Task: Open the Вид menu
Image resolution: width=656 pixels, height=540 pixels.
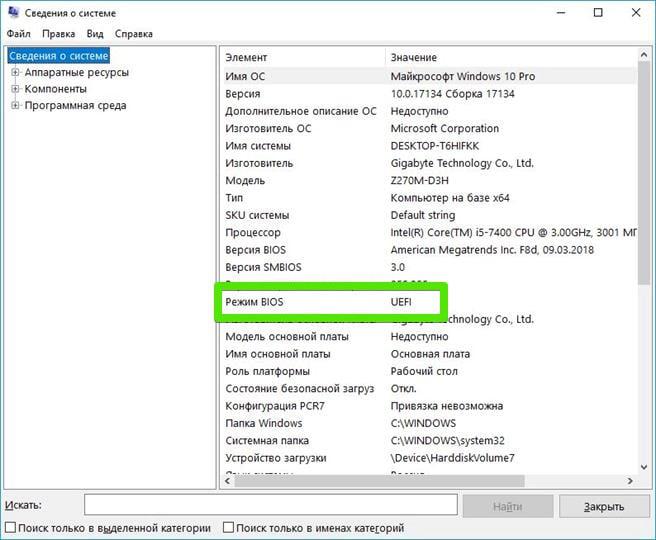Action: [x=95, y=34]
